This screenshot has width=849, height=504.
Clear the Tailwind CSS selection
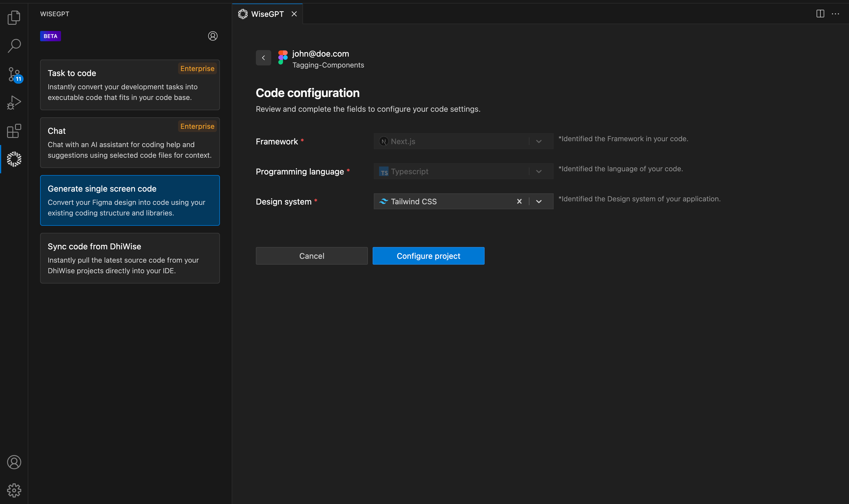point(519,201)
